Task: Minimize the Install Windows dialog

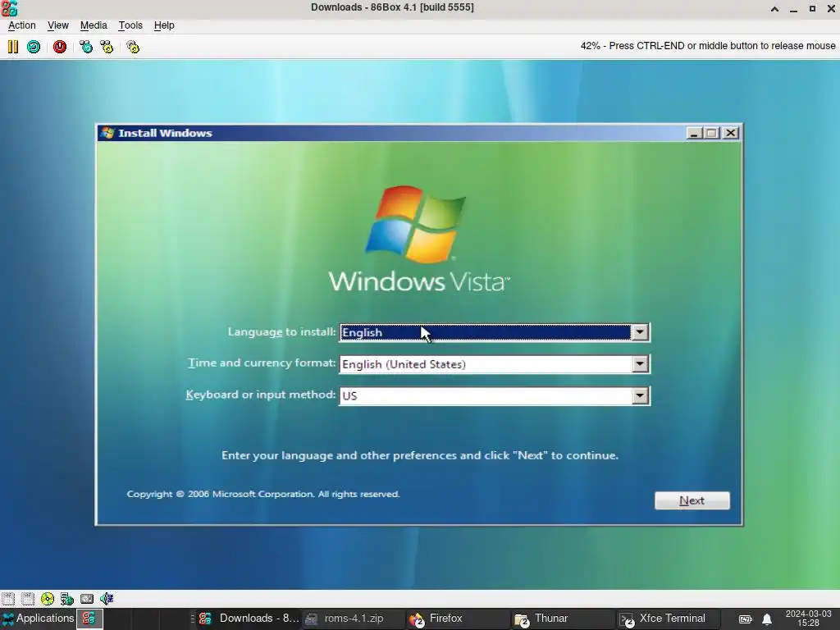Action: (x=694, y=133)
